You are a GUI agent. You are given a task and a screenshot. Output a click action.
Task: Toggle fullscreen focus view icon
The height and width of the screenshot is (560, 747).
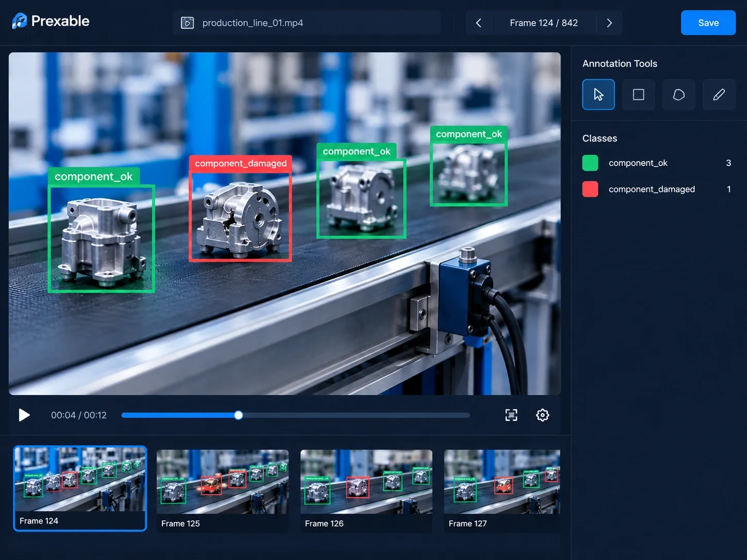pos(511,415)
